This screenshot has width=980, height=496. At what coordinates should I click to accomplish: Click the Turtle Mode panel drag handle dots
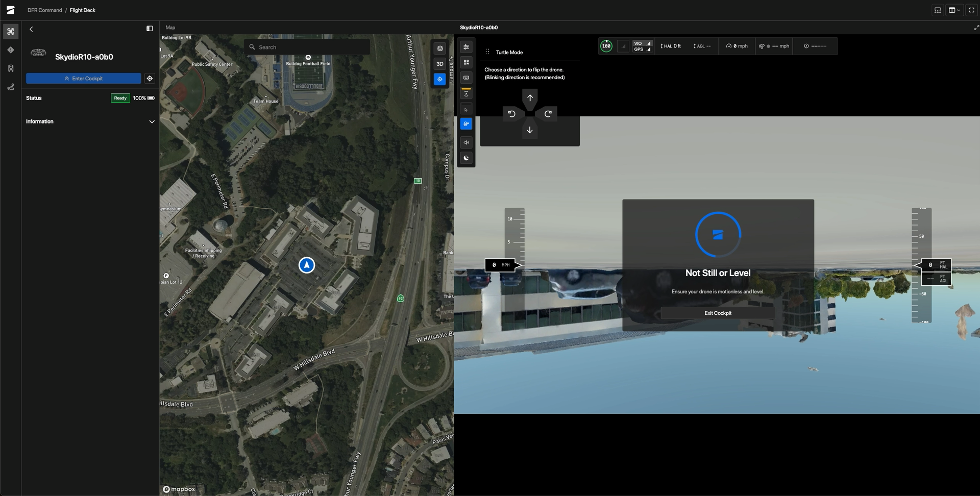click(x=487, y=52)
